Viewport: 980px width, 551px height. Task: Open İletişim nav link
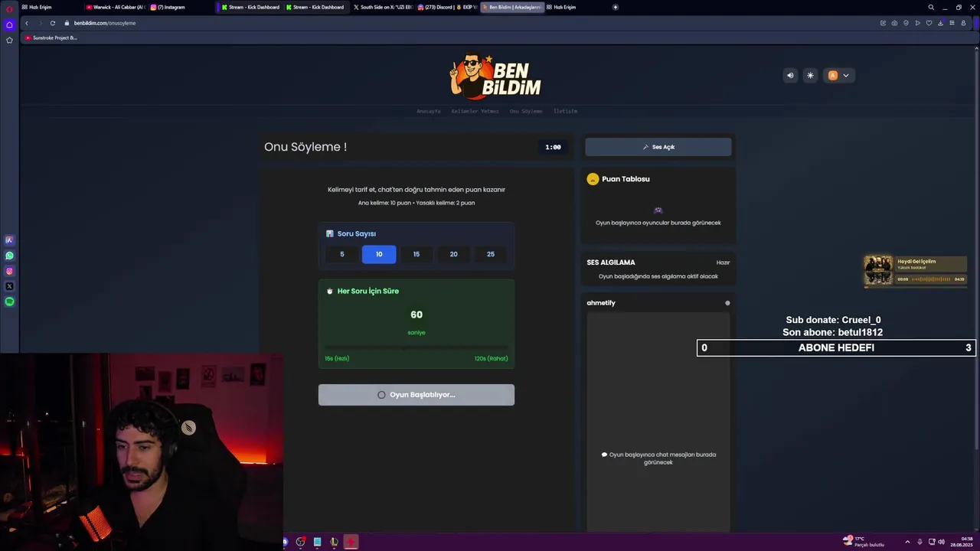[565, 111]
